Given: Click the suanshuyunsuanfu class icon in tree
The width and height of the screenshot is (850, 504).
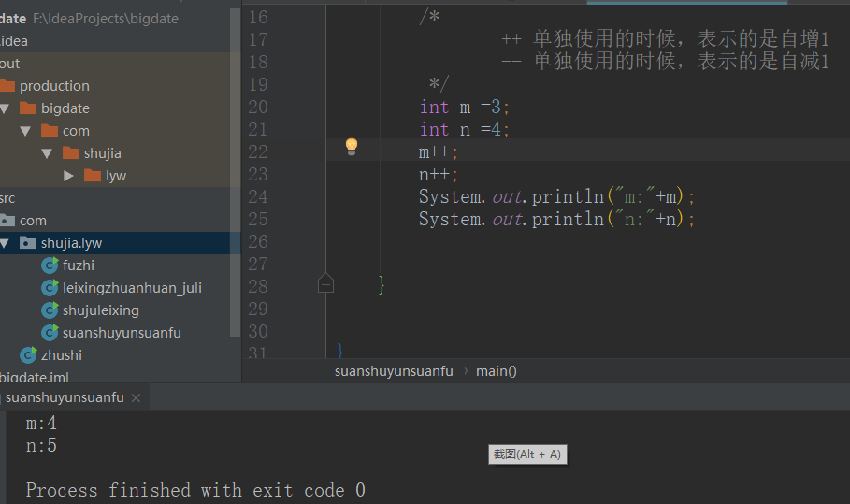Looking at the screenshot, I should [x=50, y=333].
